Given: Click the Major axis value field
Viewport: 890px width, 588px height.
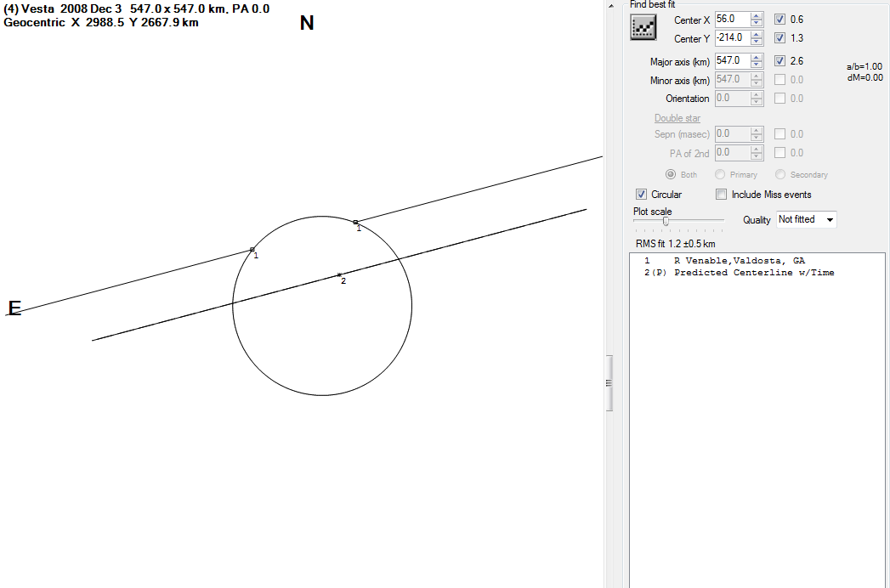Looking at the screenshot, I should click(732, 60).
